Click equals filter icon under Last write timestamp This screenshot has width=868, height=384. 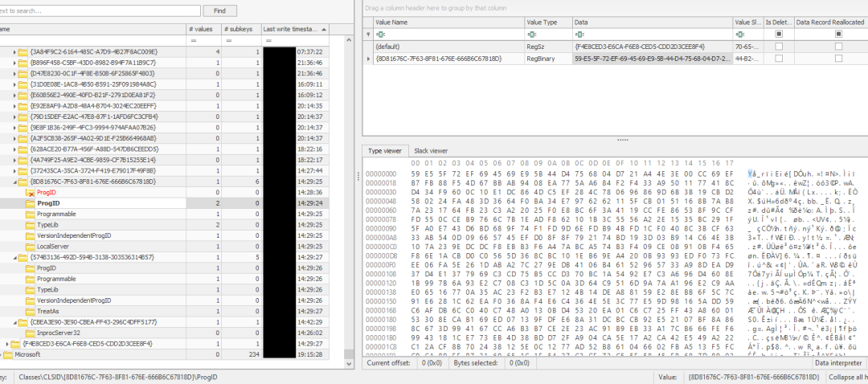[268, 41]
